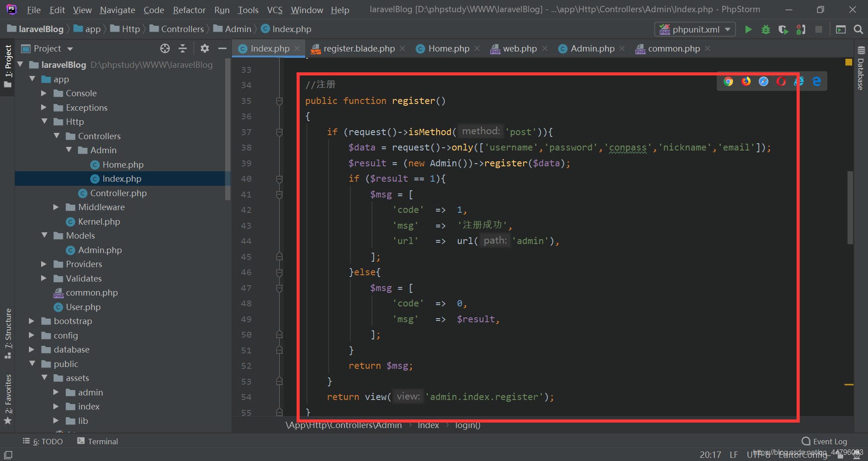Switch to the Admin.php tab

click(592, 48)
